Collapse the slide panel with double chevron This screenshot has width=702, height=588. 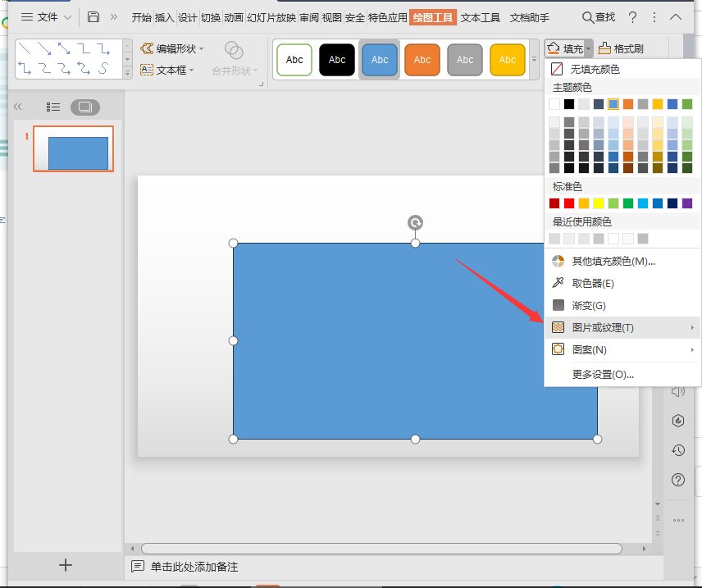point(18,107)
